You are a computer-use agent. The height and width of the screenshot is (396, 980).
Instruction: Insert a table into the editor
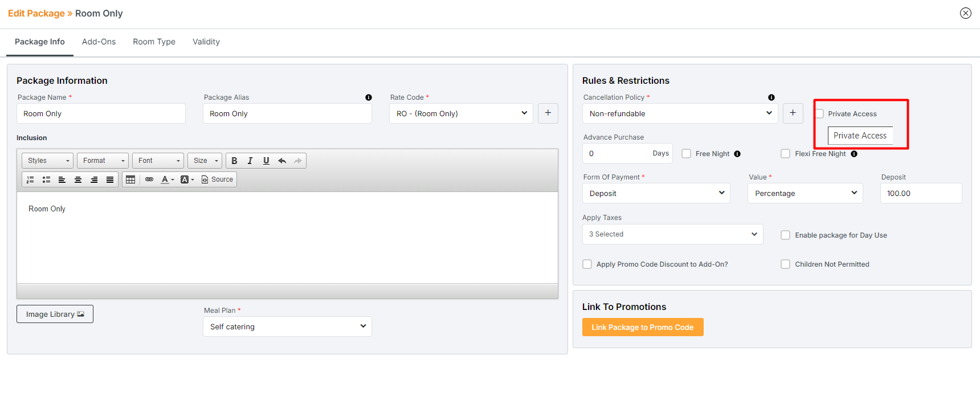click(x=130, y=179)
